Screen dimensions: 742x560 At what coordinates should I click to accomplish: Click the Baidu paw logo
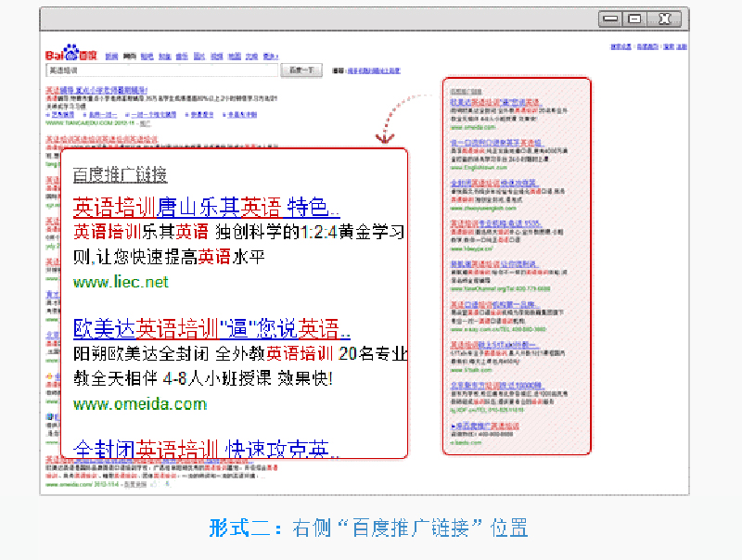click(71, 53)
